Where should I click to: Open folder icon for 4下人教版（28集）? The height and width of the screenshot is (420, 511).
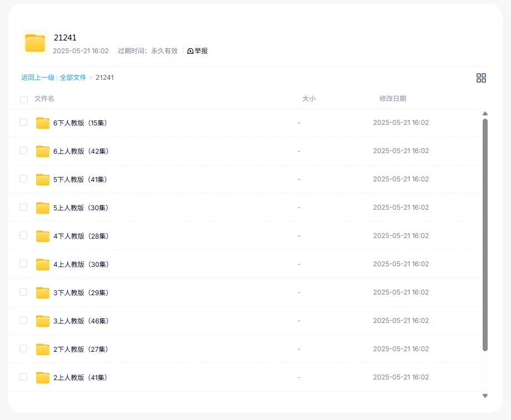click(43, 236)
